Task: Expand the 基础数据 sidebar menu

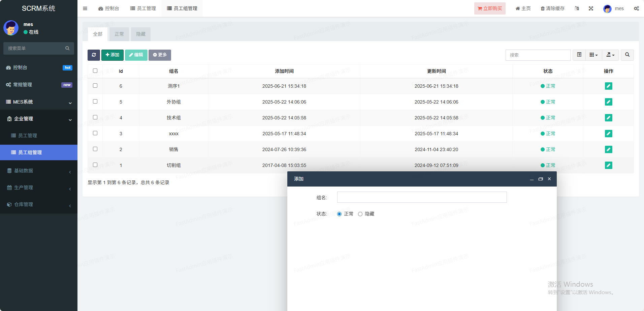Action: 39,171
